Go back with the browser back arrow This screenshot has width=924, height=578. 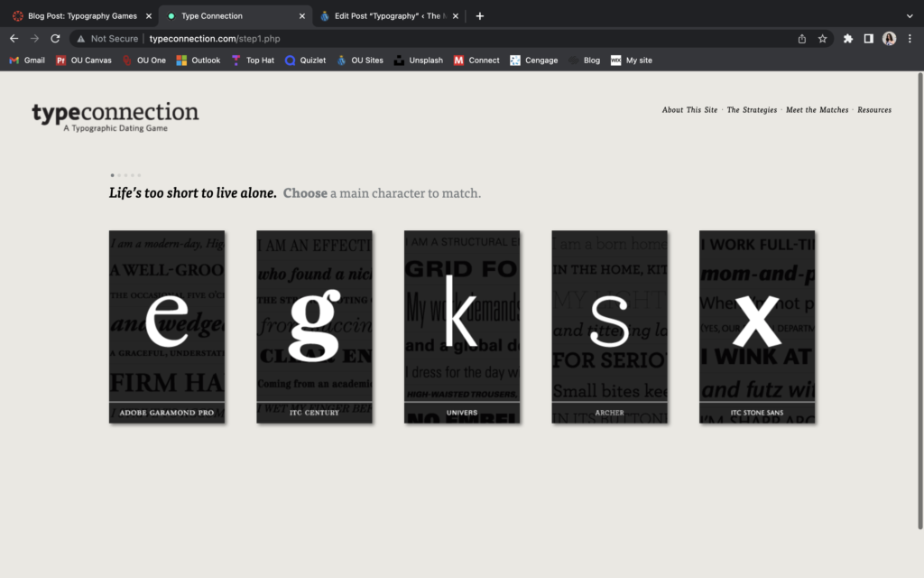coord(14,38)
